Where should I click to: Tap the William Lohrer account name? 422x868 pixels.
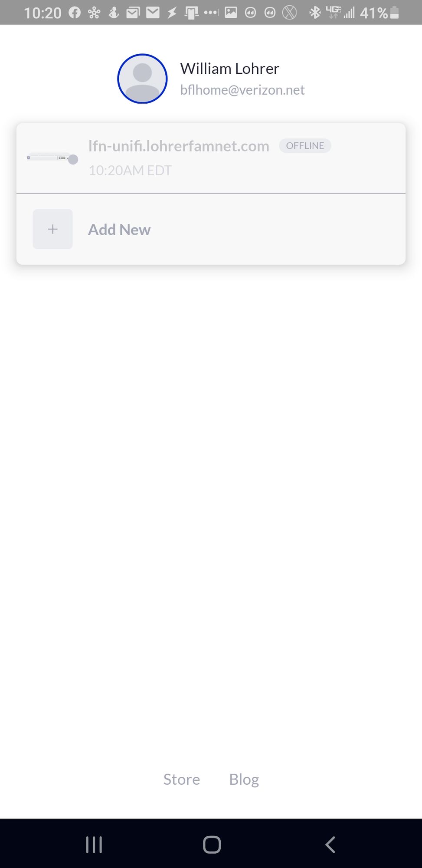pyautogui.click(x=229, y=69)
